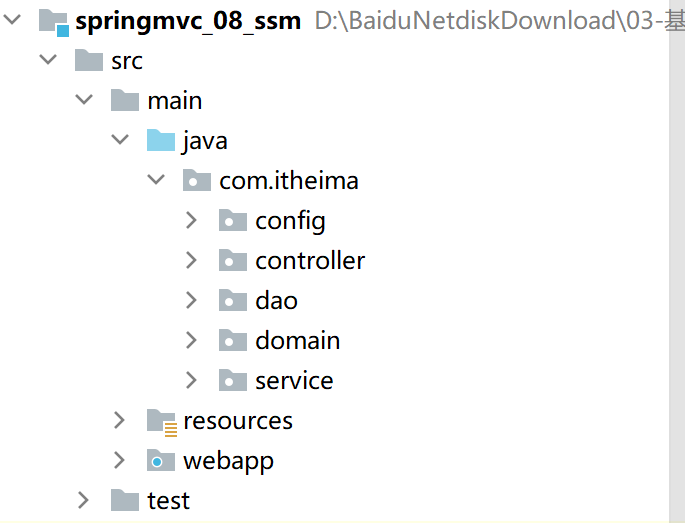Screen dimensions: 685x523
Task: Click the resources folder icon
Action: (161, 421)
